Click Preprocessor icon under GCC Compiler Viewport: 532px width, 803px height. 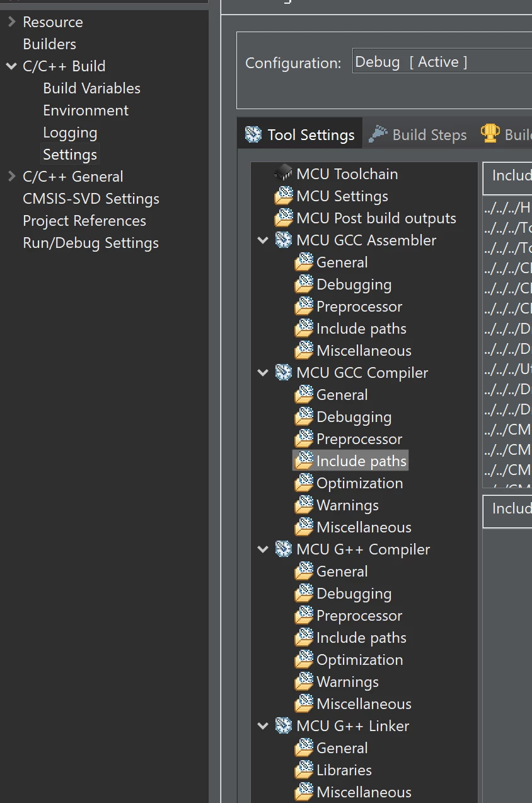(x=304, y=438)
